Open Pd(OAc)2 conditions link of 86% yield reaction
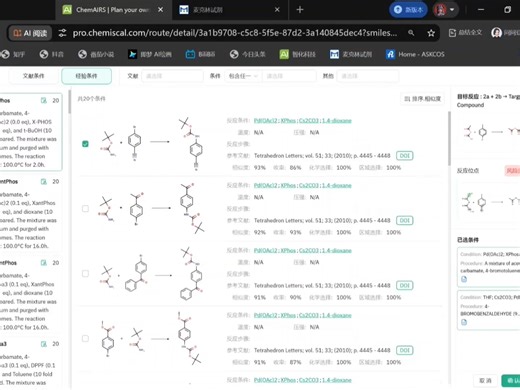 point(303,120)
